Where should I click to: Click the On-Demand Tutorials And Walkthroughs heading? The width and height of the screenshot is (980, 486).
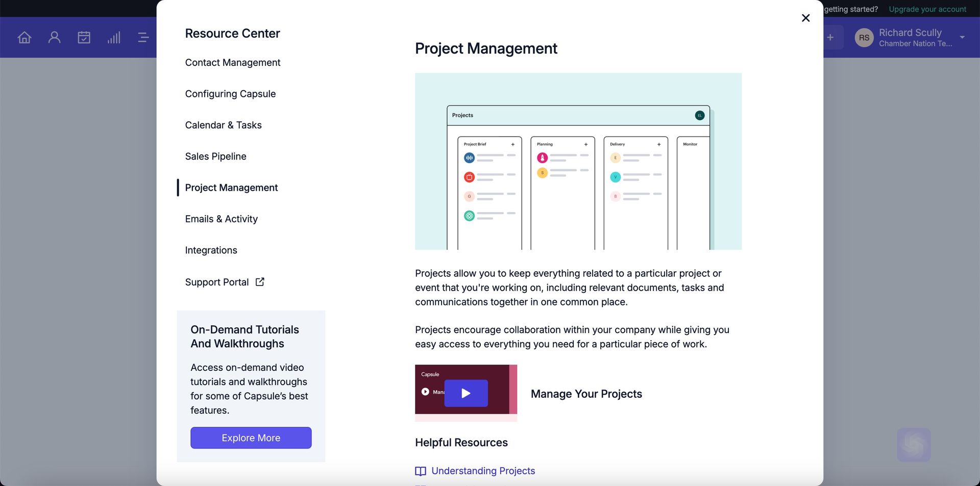pos(244,337)
